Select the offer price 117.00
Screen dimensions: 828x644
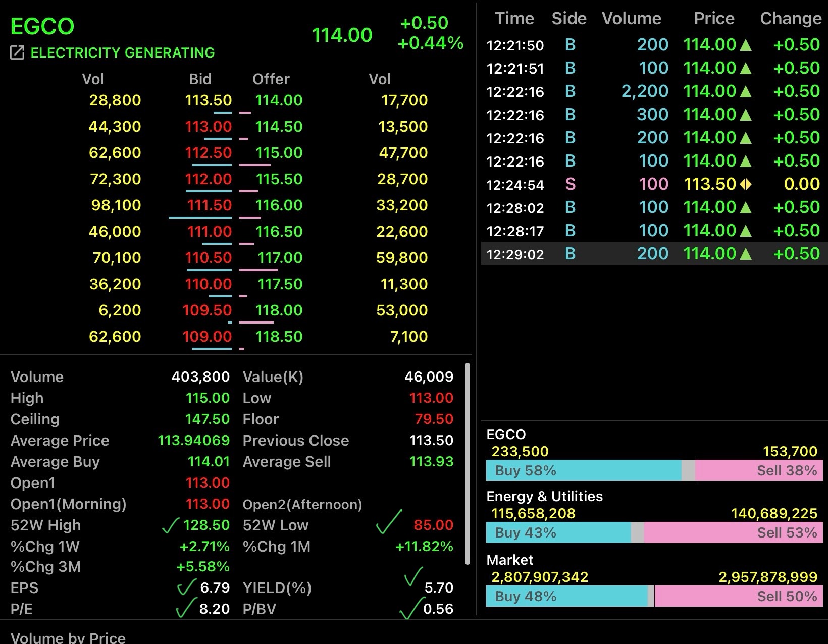click(x=280, y=258)
